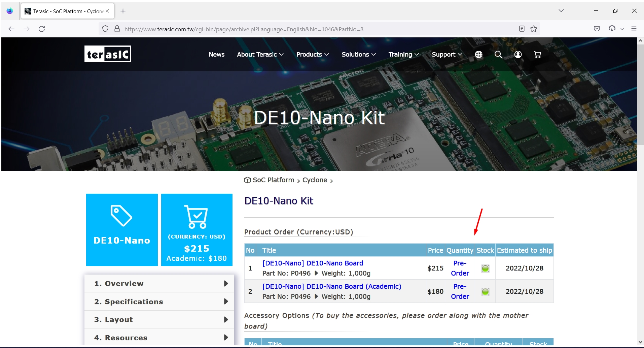
Task: Open the 4. Resources section
Action: tap(159, 337)
